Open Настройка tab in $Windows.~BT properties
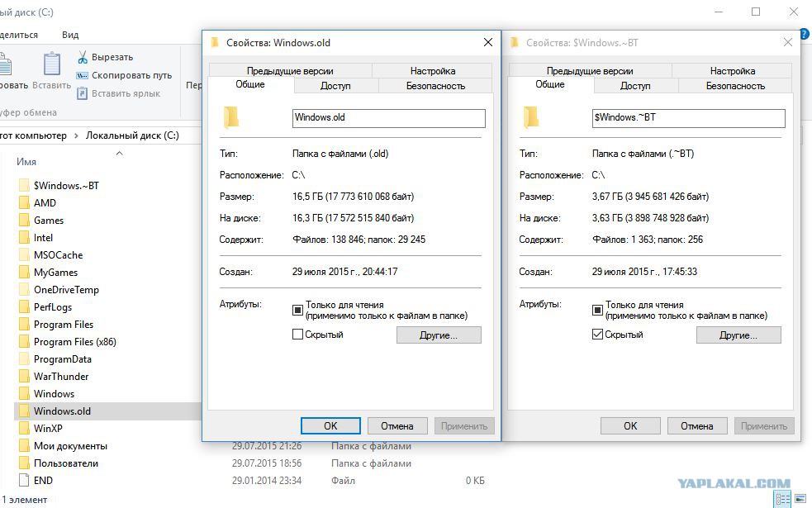This screenshot has height=508, width=812. (x=733, y=71)
